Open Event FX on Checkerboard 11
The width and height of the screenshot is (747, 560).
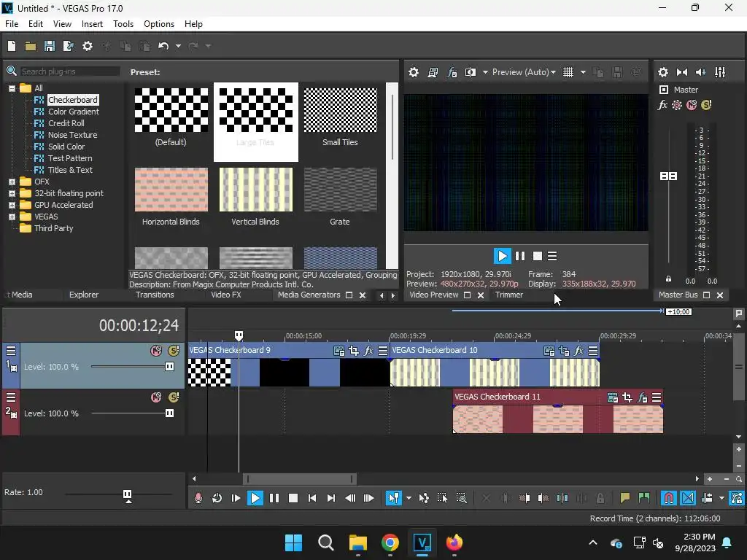(x=642, y=397)
